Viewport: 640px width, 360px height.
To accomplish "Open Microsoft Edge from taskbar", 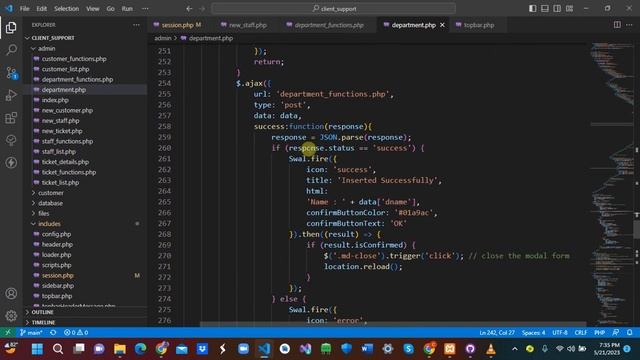I will 140,349.
